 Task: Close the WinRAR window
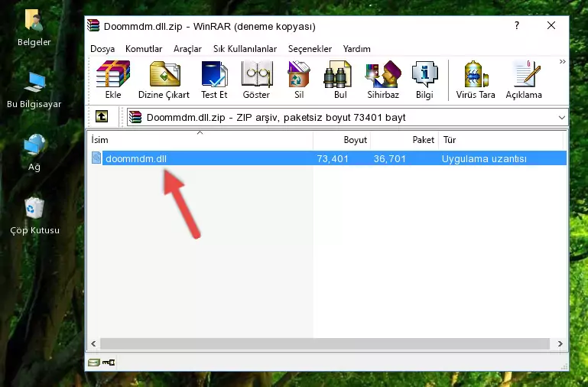point(551,25)
